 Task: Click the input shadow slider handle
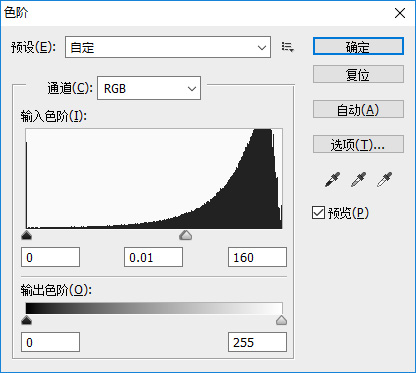pyautogui.click(x=26, y=235)
